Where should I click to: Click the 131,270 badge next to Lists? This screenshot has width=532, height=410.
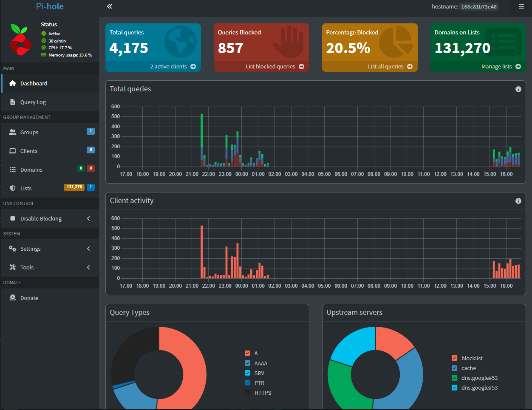pos(74,187)
